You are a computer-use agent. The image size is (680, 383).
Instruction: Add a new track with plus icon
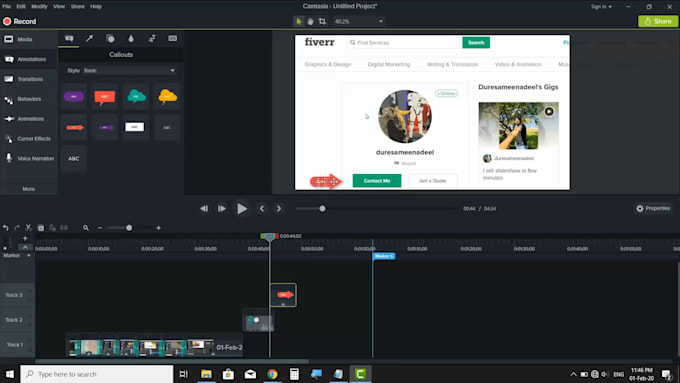25,238
